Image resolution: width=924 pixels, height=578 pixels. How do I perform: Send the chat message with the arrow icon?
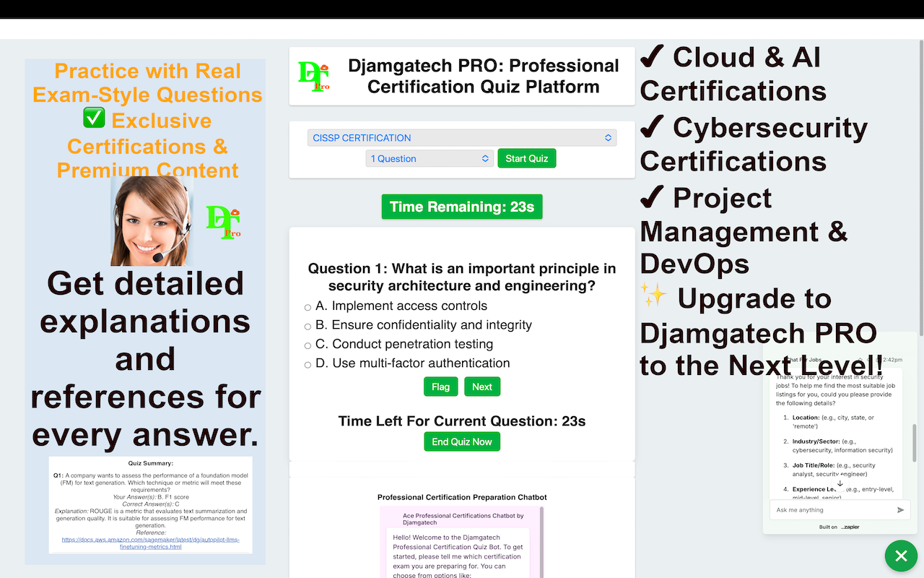pos(900,510)
